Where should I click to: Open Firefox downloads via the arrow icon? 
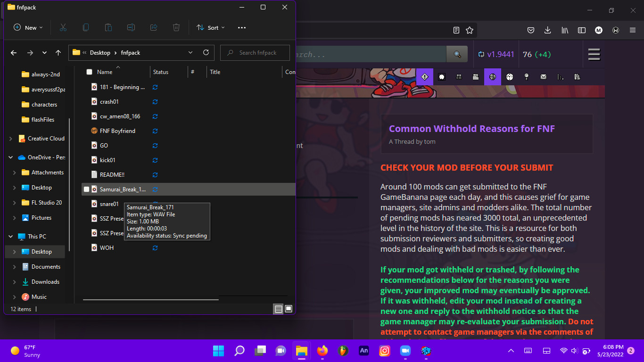pos(547,30)
